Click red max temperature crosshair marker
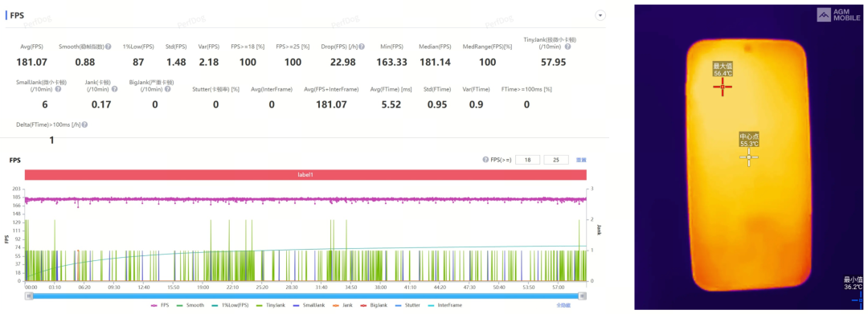 click(x=723, y=87)
